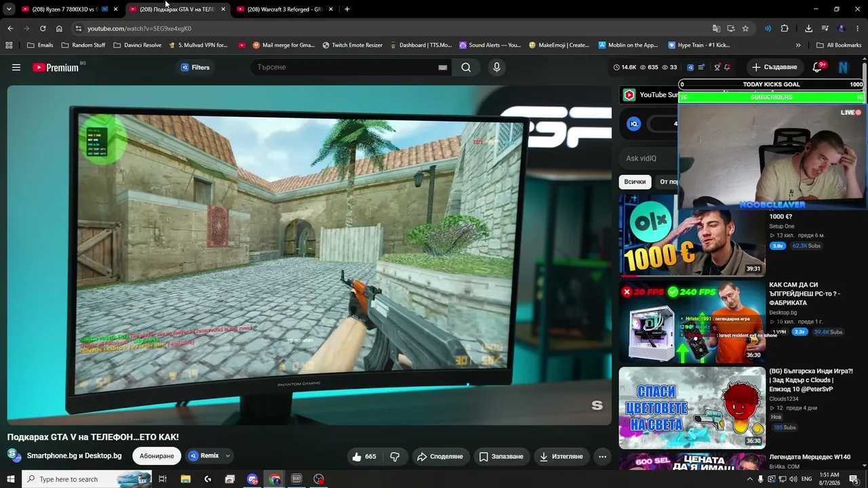Open YouTube notifications bell
The width and height of the screenshot is (868, 488).
817,67
